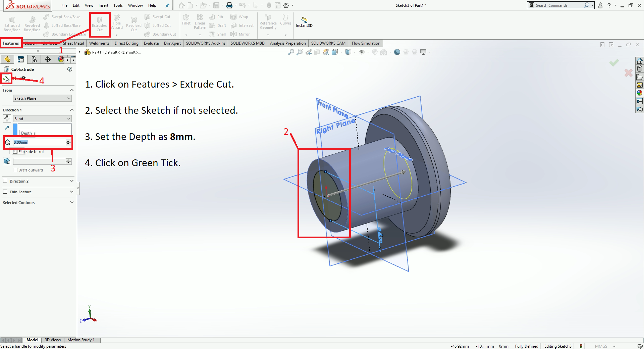The image size is (644, 349).
Task: Open the DimXpertManager crosshair tab
Action: coord(48,59)
